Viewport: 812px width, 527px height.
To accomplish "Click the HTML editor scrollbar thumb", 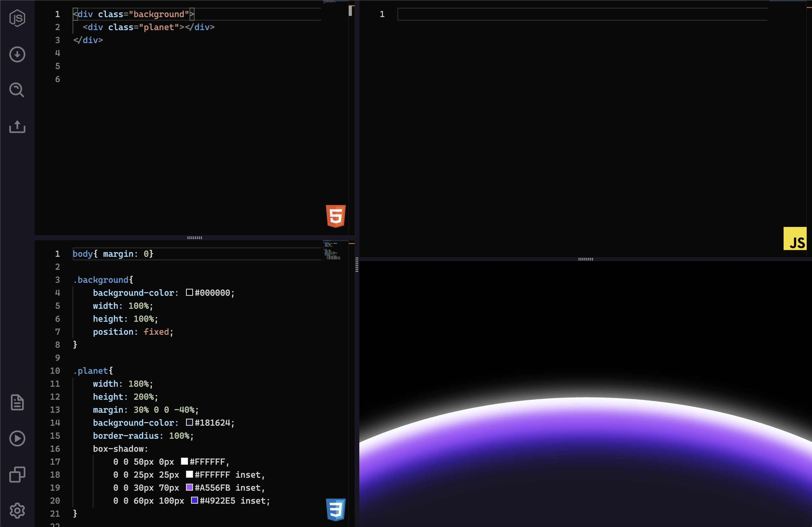I will click(x=350, y=11).
